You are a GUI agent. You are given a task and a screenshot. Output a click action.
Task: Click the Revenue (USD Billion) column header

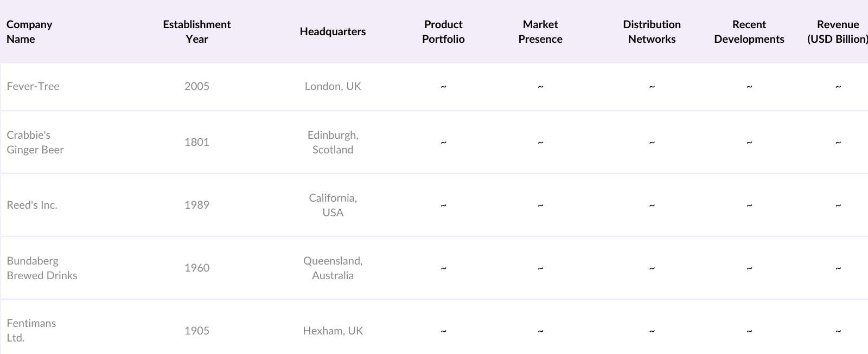click(x=837, y=31)
